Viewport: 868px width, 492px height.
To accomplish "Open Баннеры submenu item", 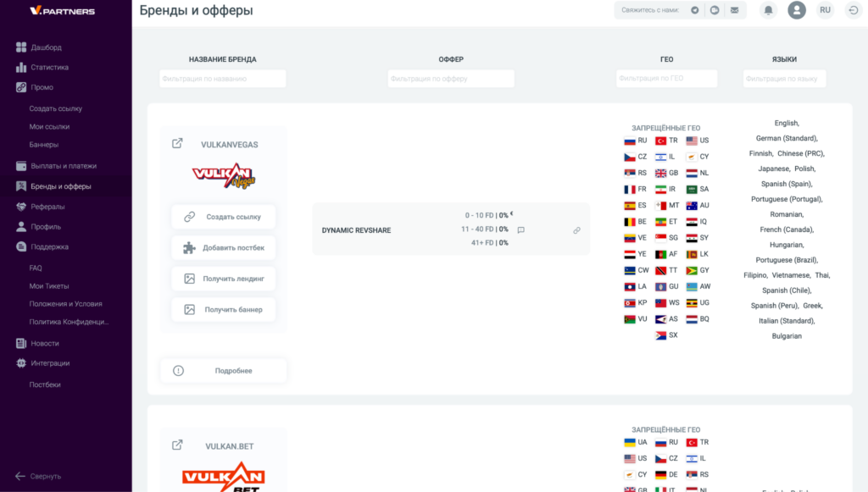I will pos(44,145).
